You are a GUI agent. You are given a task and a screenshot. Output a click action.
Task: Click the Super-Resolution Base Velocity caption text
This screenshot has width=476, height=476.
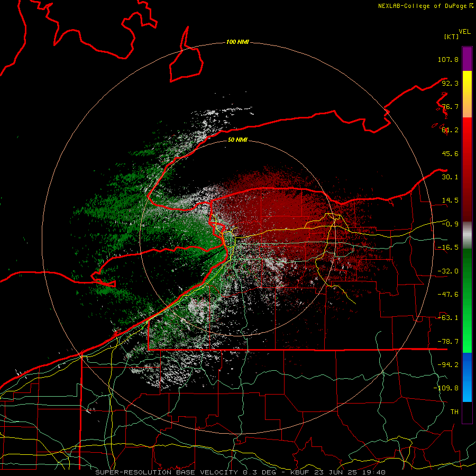coord(241,472)
